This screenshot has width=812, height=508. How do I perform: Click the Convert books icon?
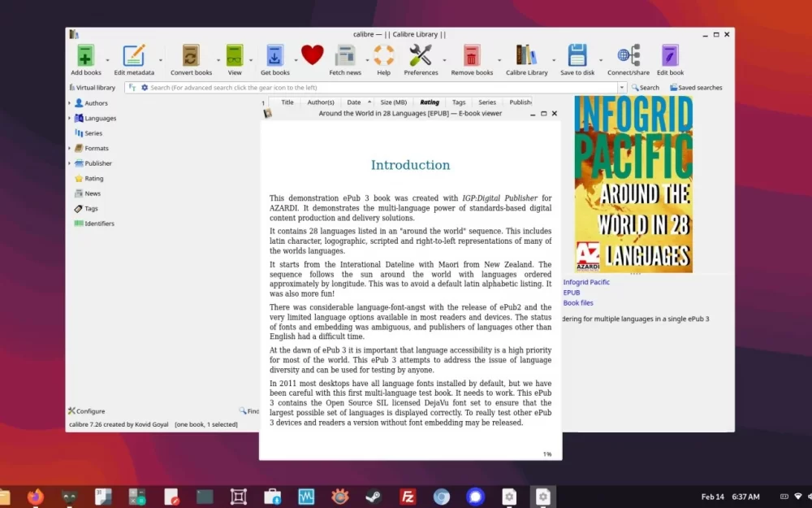(191, 55)
